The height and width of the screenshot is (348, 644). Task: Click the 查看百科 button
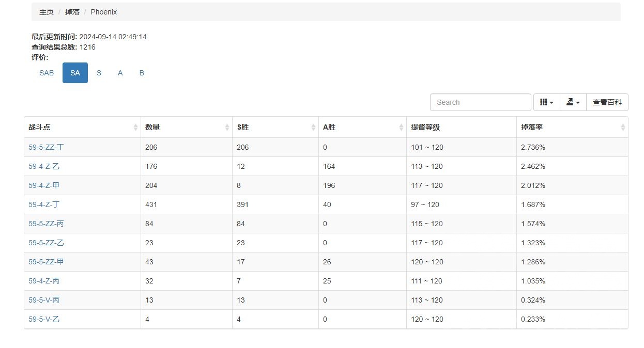click(608, 102)
